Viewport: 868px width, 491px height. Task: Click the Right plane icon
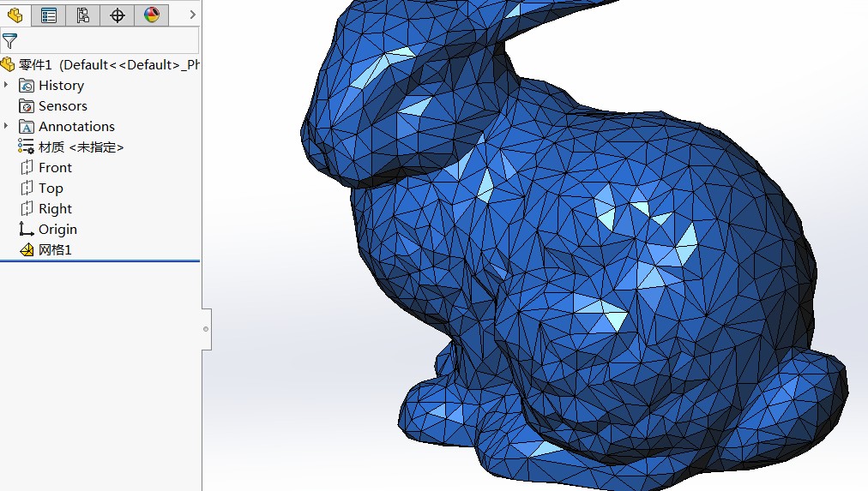(x=27, y=208)
